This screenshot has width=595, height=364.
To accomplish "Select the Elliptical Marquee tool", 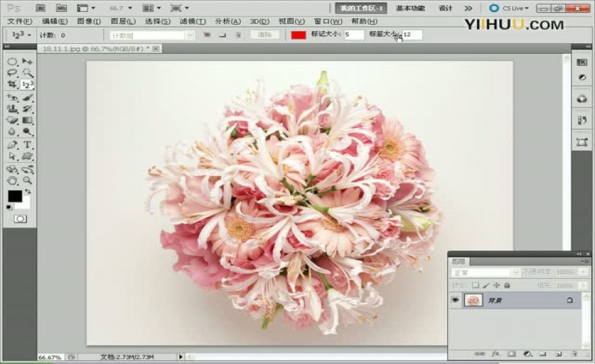I will (x=13, y=61).
